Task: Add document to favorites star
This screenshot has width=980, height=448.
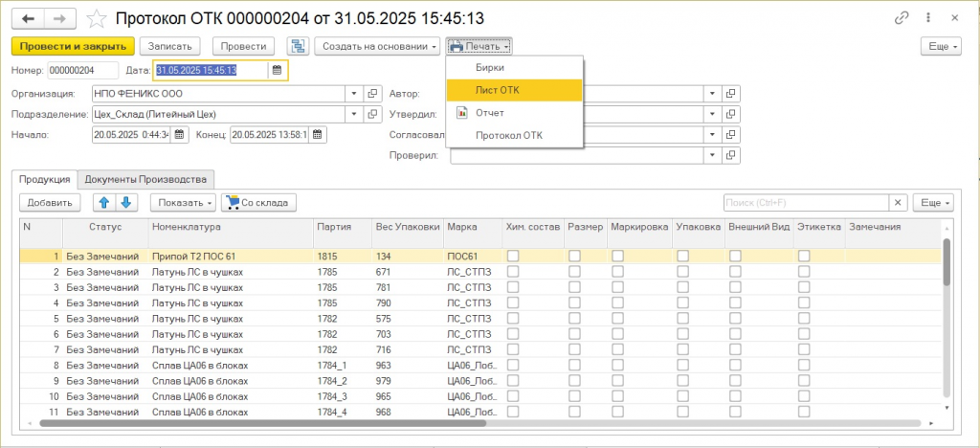Action: pyautogui.click(x=97, y=19)
